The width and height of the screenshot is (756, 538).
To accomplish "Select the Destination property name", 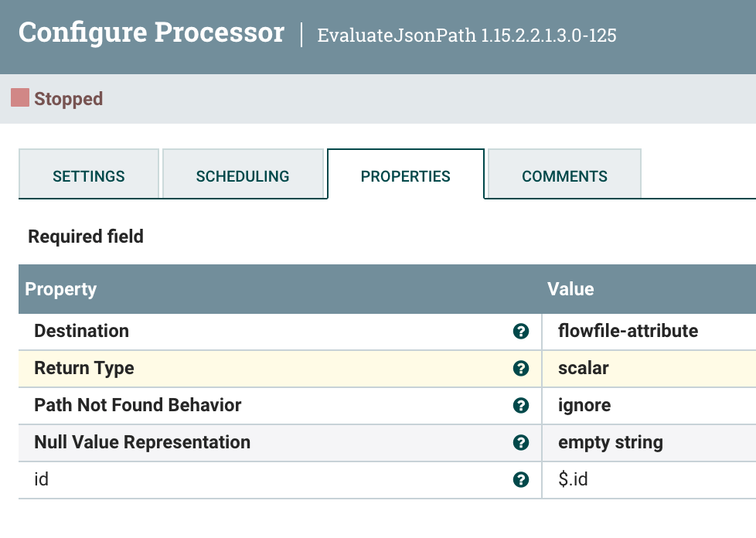I will (x=81, y=331).
